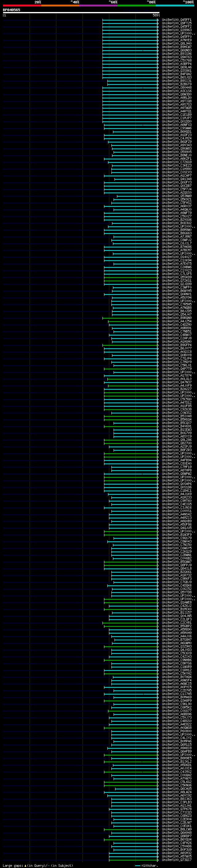The image size is (197, 868).
Task: Select the UniRef100_Q6CAU5 entry
Action: (177, 789)
